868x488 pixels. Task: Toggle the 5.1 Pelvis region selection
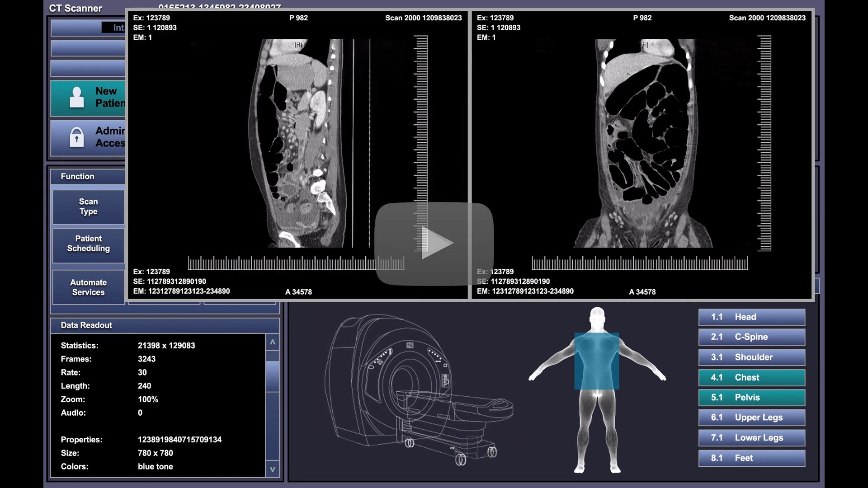pos(751,398)
